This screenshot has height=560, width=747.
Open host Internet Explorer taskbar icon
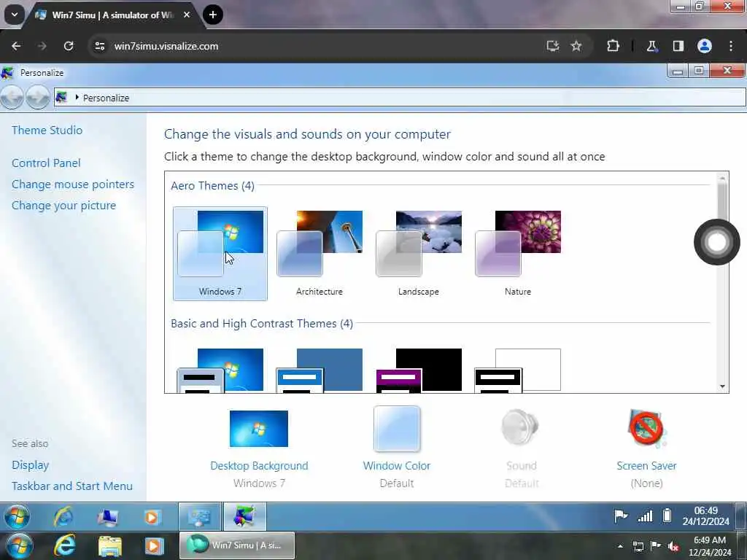65,545
